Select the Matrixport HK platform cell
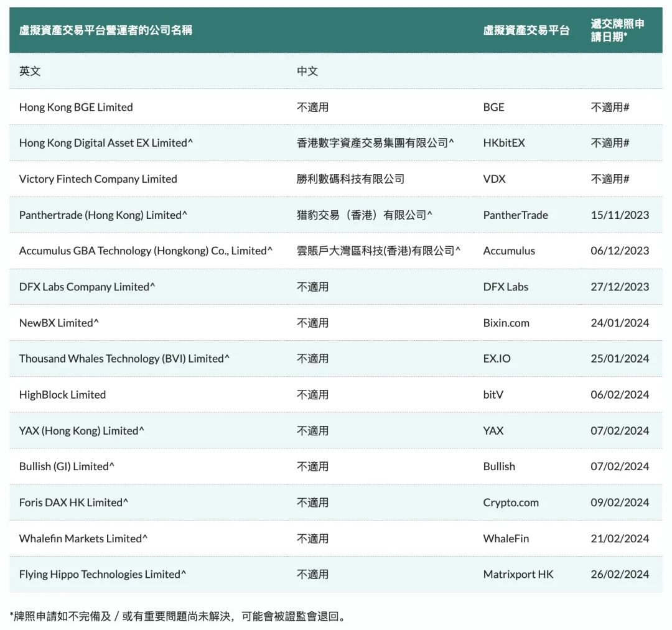The image size is (672, 630). click(x=518, y=575)
